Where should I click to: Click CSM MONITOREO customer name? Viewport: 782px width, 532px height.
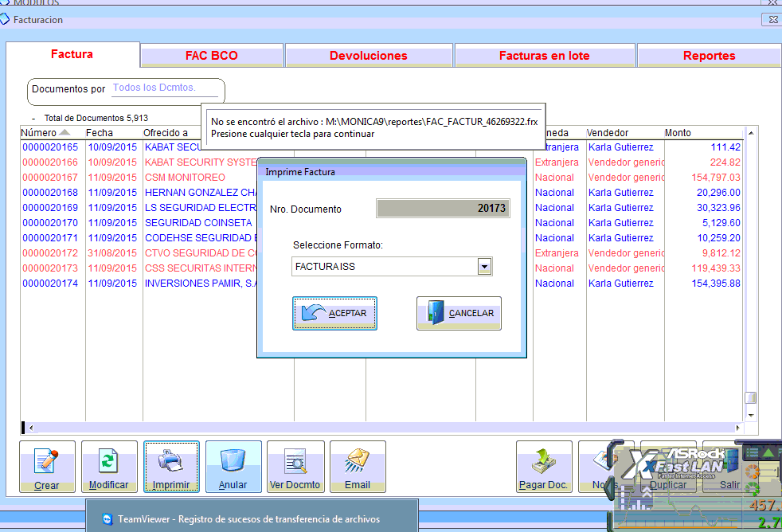pos(185,178)
